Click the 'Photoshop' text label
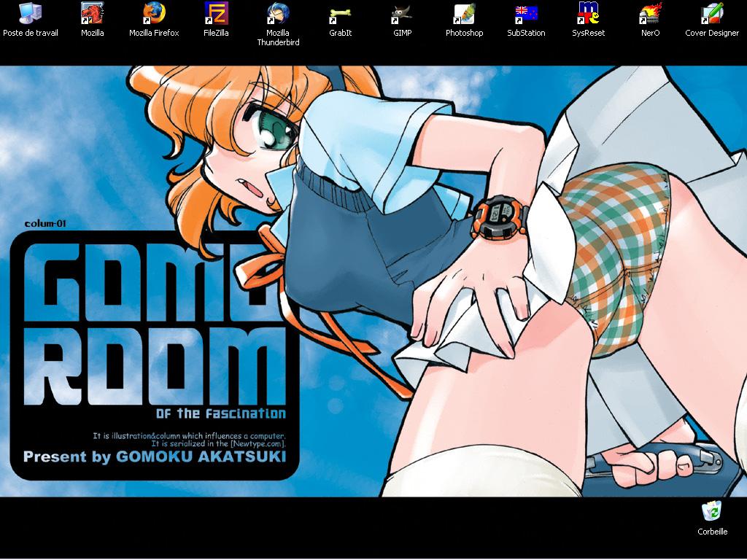747x560 pixels. [x=464, y=34]
